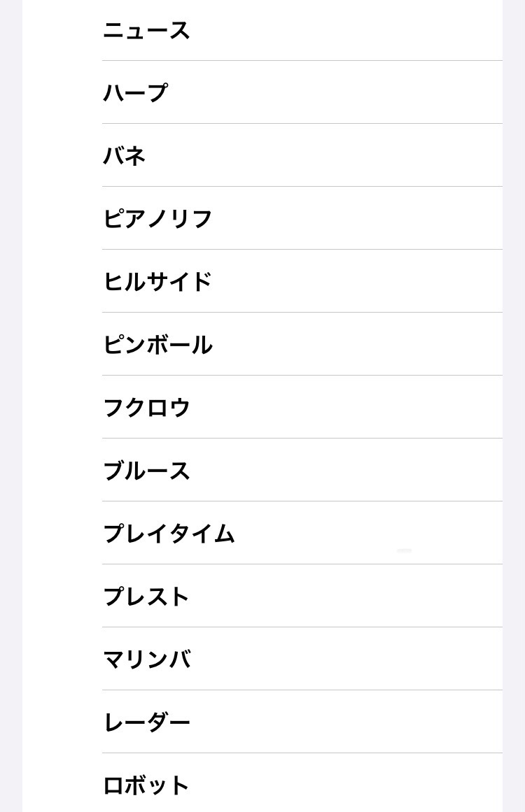This screenshot has height=812, width=525.
Task: Choose the ピンボール option
Action: (x=157, y=345)
